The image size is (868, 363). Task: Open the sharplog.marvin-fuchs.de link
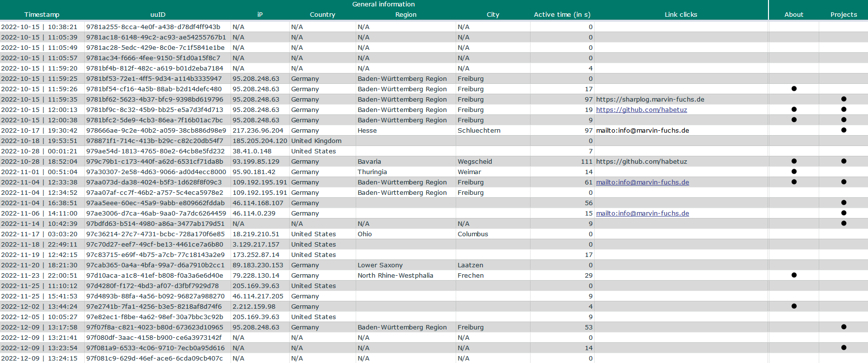point(650,100)
